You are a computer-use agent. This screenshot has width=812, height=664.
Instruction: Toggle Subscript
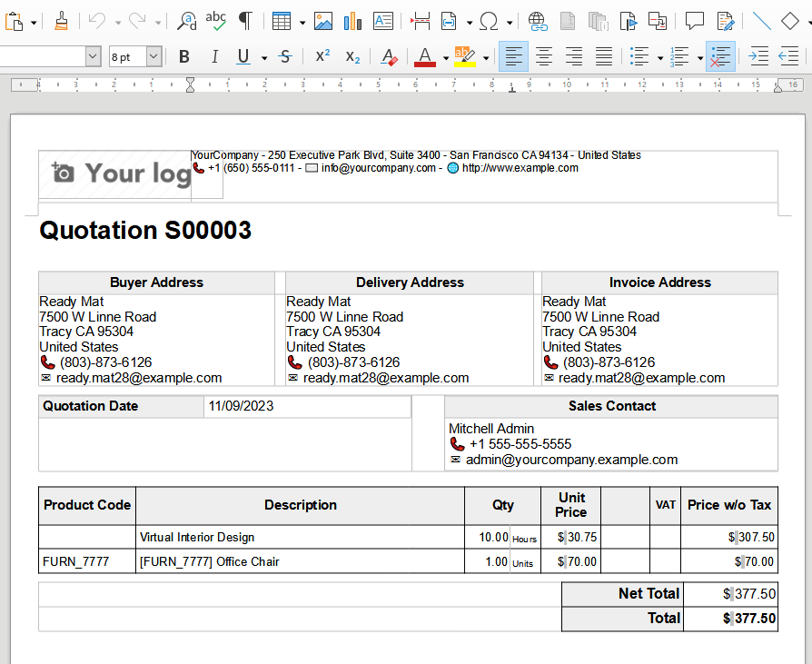tap(352, 56)
